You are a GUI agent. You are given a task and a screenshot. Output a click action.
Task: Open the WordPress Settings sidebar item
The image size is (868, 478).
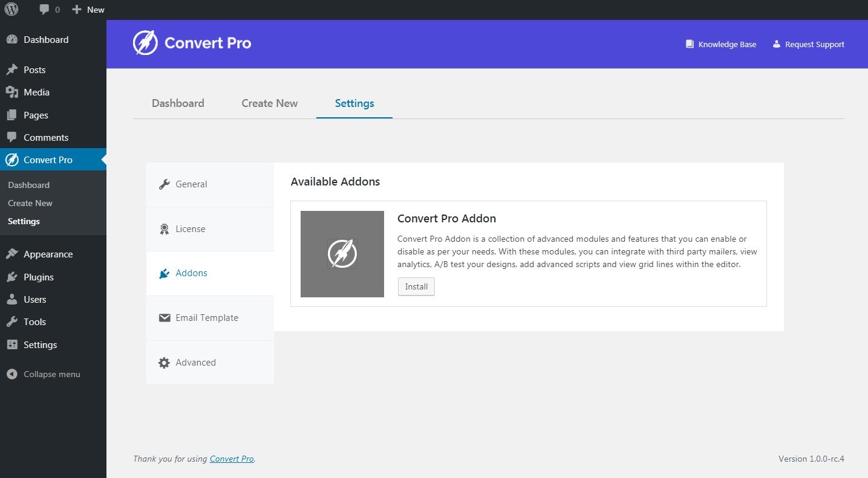(x=53, y=345)
